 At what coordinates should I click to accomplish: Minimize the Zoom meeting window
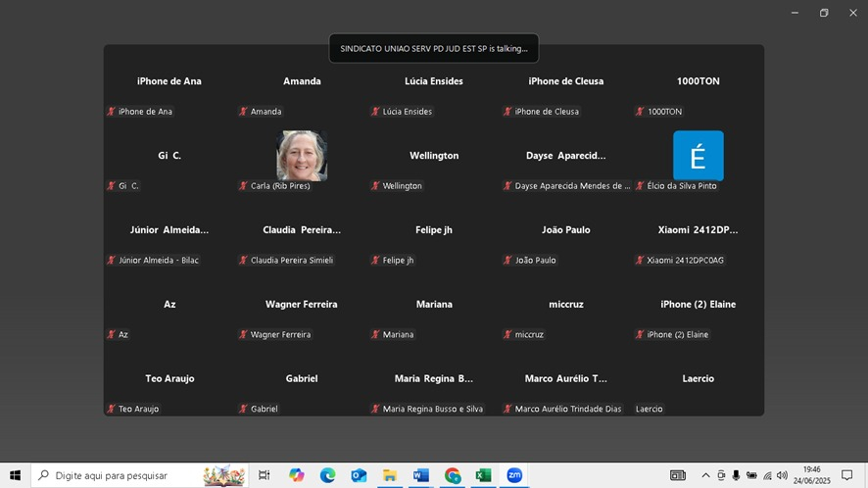click(795, 13)
